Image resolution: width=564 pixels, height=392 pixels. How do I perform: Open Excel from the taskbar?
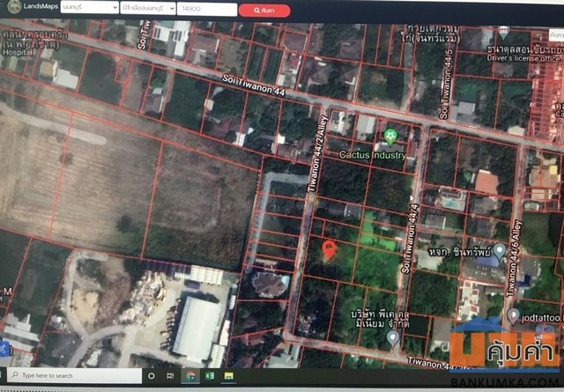(210, 376)
